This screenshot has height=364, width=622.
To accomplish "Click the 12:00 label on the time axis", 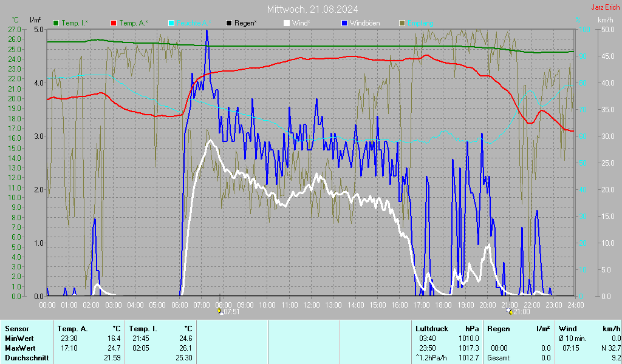I will (312, 305).
